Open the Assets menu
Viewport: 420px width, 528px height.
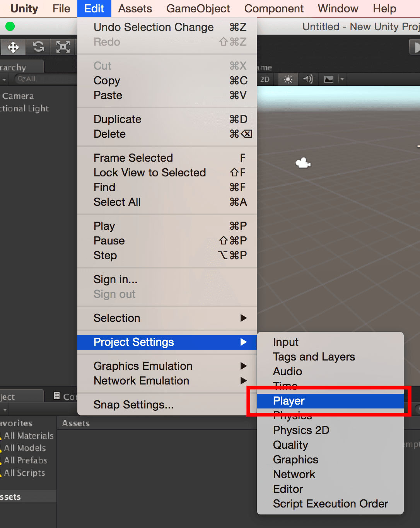135,8
